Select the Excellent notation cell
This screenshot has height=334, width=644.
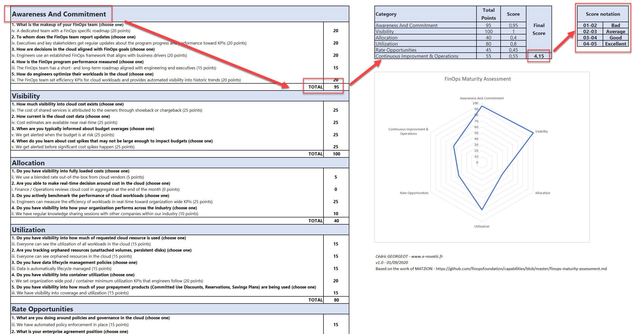[616, 44]
